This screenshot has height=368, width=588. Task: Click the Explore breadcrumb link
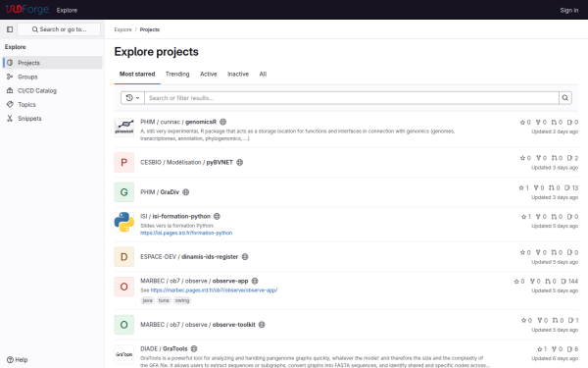123,29
